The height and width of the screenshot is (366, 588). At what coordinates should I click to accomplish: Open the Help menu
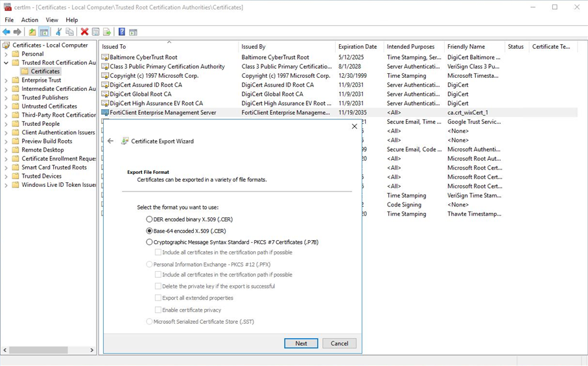coord(71,20)
